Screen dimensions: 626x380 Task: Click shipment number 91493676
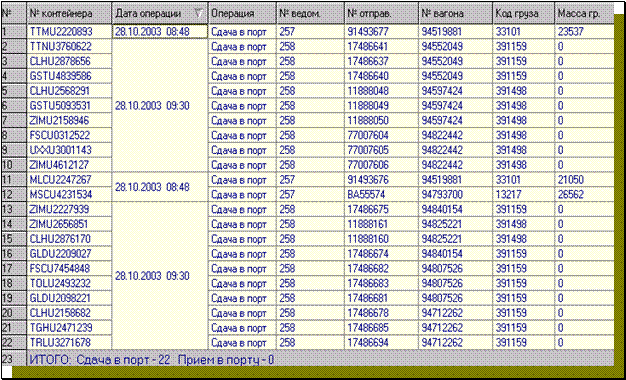tap(368, 180)
